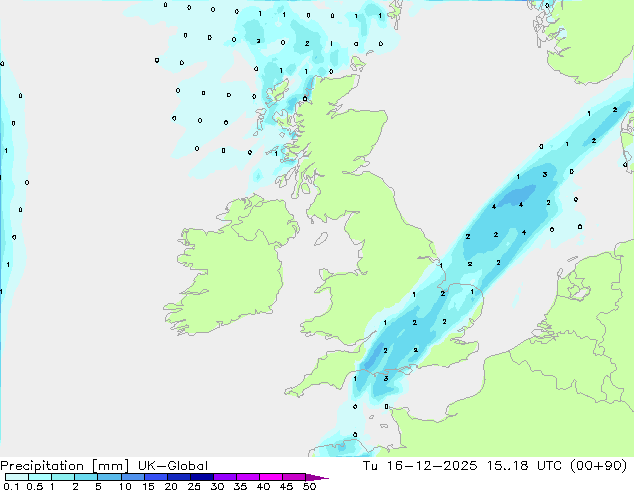Click the 1–2 mm legend color swatch
The width and height of the screenshot is (634, 490).
click(63, 477)
